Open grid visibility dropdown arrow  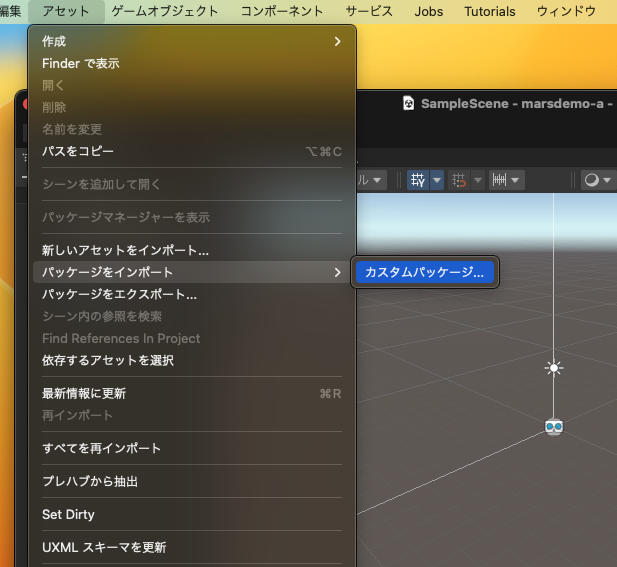coord(437,180)
